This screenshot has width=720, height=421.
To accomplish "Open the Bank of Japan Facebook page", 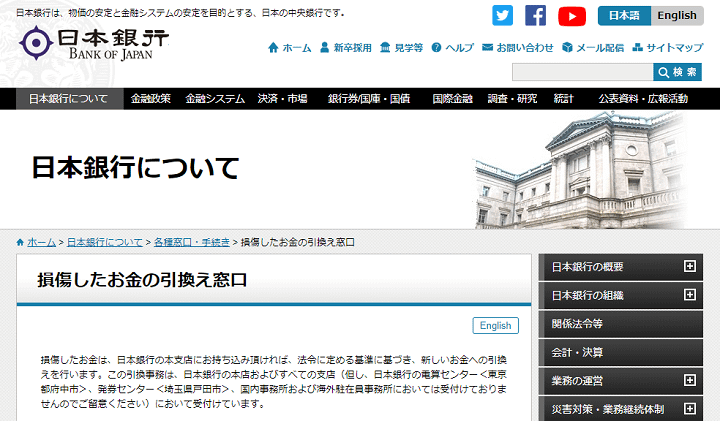I will tap(536, 16).
